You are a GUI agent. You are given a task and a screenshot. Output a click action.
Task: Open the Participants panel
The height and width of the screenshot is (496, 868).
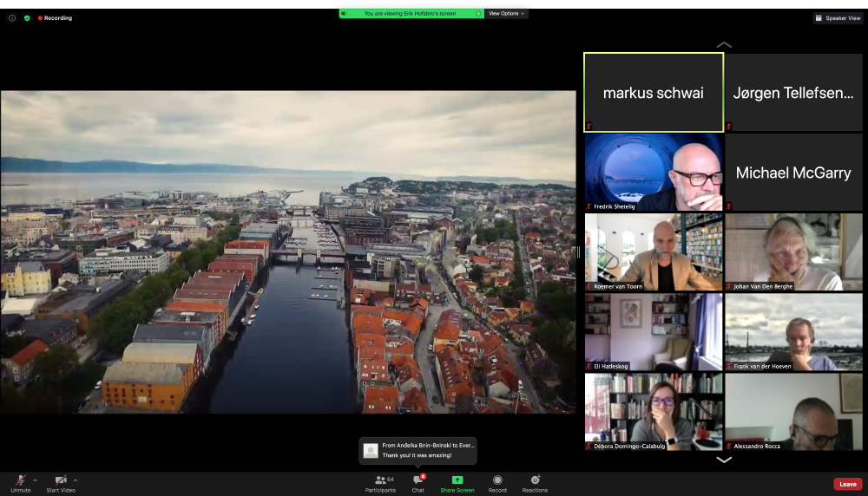click(x=380, y=483)
